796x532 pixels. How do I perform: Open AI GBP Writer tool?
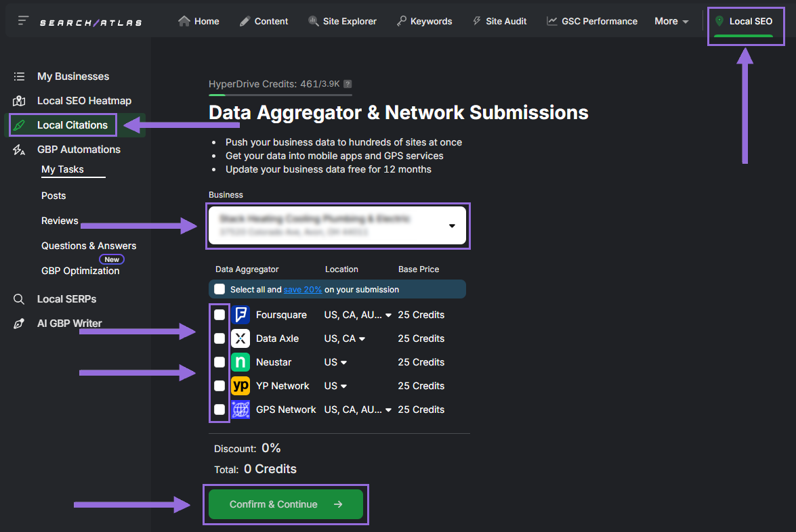(x=69, y=323)
